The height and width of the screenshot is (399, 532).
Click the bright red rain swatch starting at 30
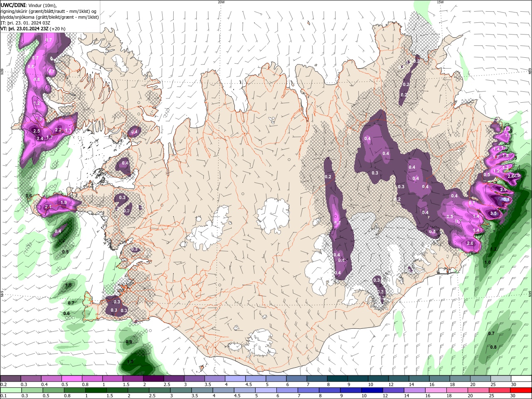click(521, 390)
